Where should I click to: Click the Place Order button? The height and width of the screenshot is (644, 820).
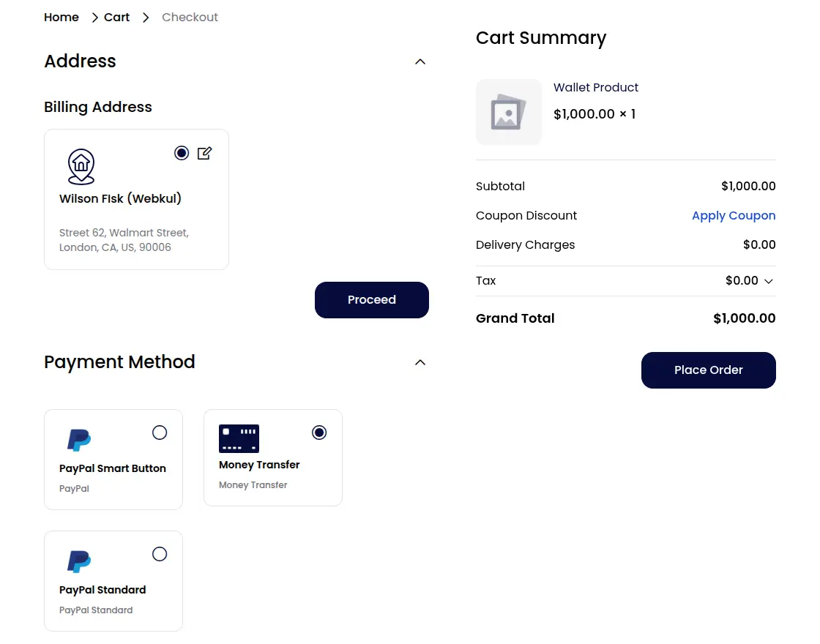coord(708,370)
